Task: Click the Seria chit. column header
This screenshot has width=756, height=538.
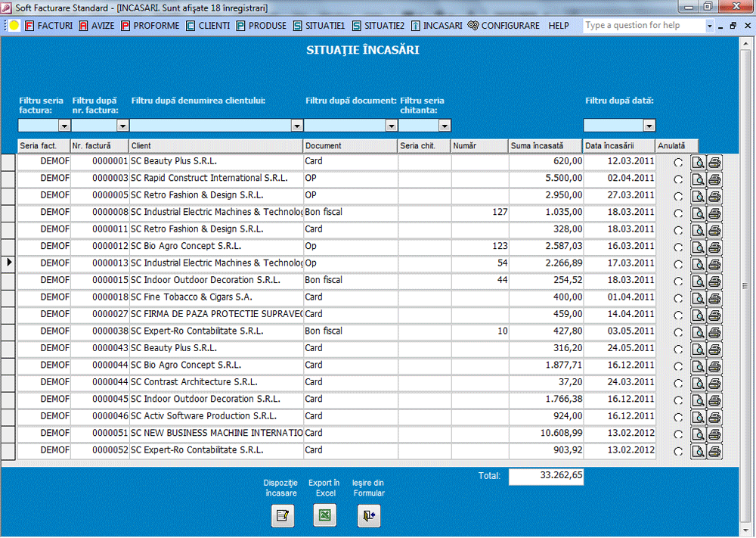Action: pos(424,146)
